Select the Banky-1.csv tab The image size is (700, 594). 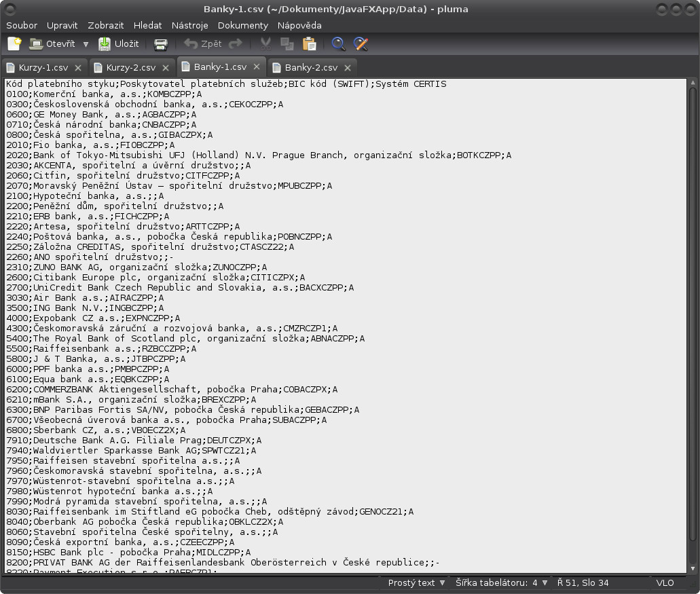pos(220,67)
